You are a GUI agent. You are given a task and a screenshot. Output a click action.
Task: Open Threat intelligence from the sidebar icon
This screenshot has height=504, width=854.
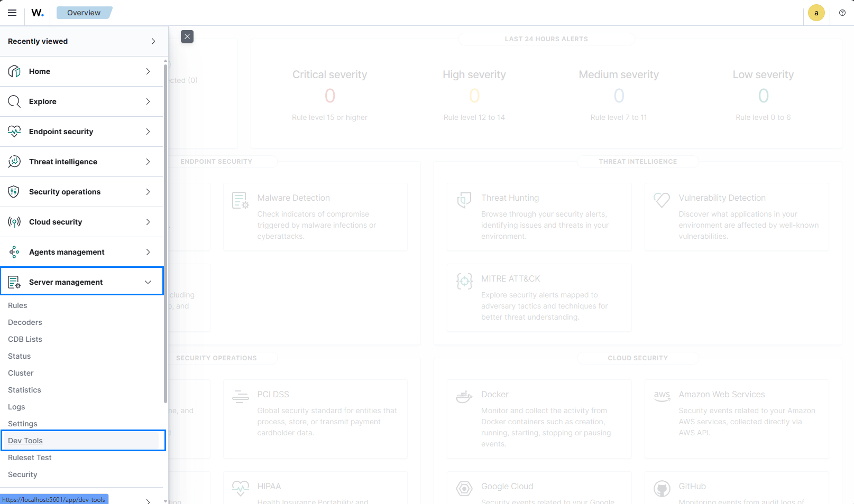pos(14,162)
